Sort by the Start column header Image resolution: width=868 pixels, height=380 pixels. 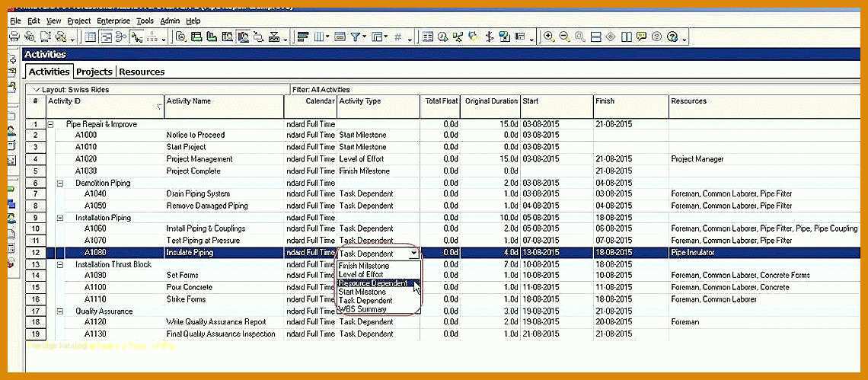[x=557, y=106]
